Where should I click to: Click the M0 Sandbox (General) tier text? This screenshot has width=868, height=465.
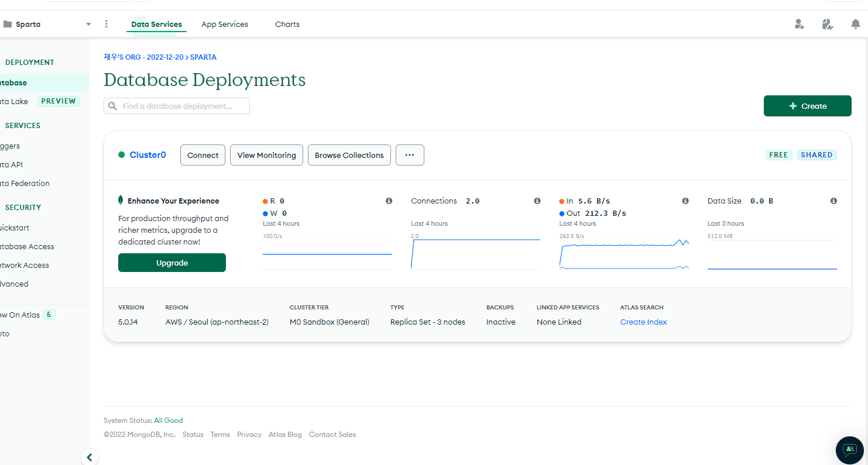pos(330,322)
